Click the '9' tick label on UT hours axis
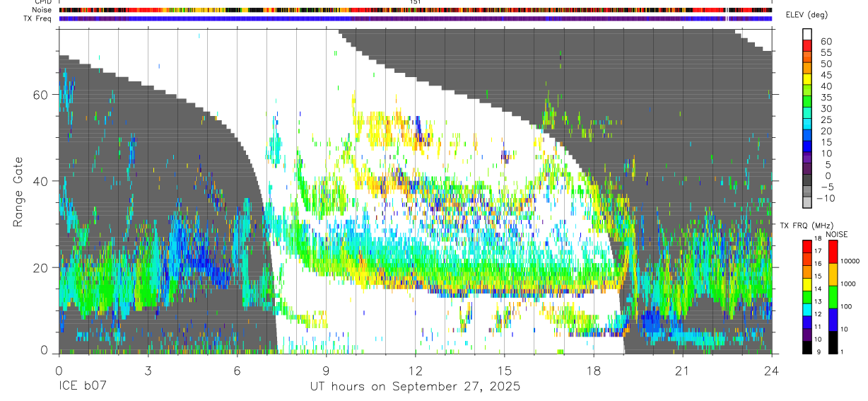 326,371
